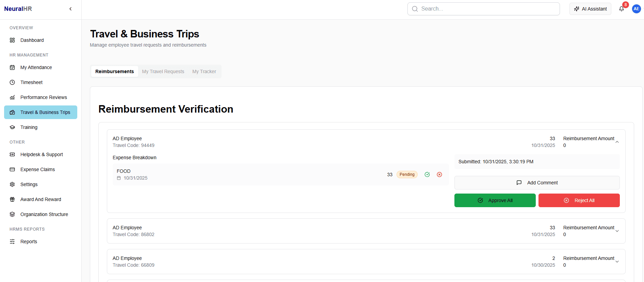This screenshot has height=282, width=644.
Task: Click the Timesheet clock icon
Action: 12,82
